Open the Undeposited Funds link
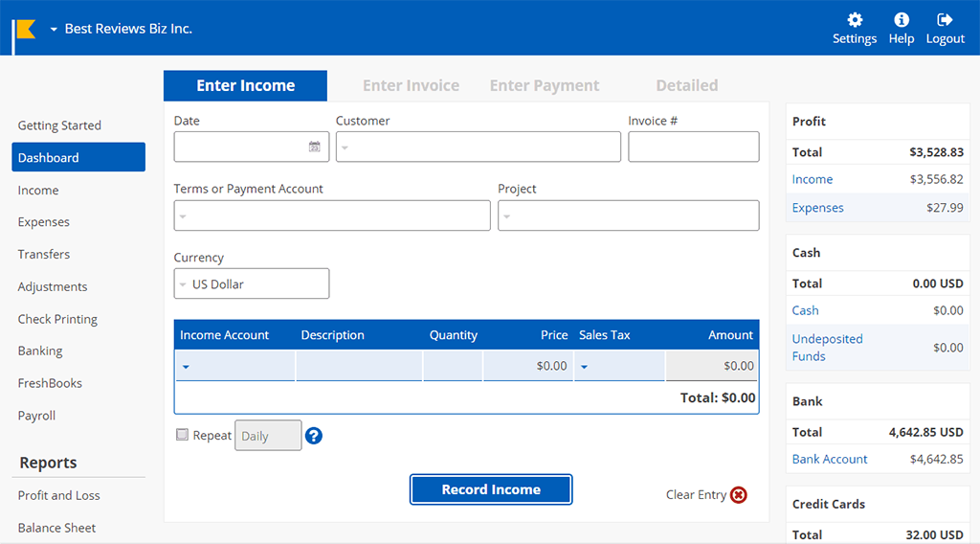Screen dimensions: 980x544 click(x=827, y=347)
